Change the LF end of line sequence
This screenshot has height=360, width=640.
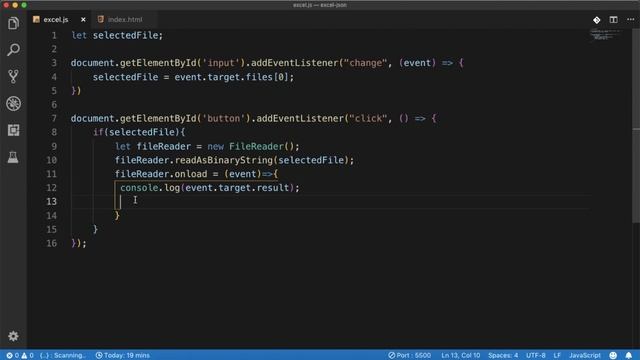[557, 356]
